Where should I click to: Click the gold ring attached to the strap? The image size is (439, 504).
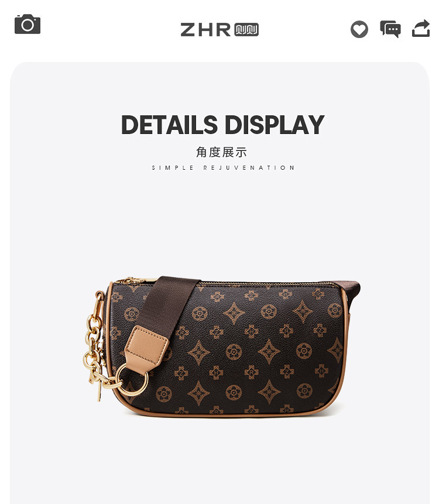click(132, 380)
